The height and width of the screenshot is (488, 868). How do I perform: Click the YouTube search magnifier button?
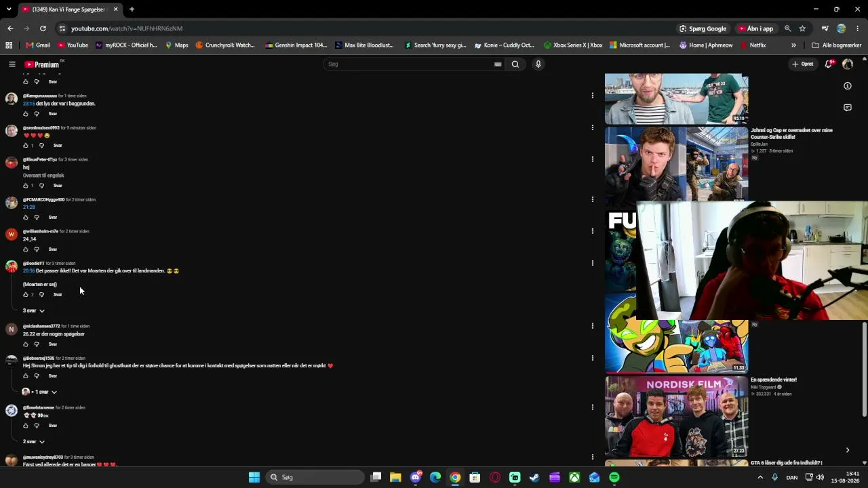[515, 64]
